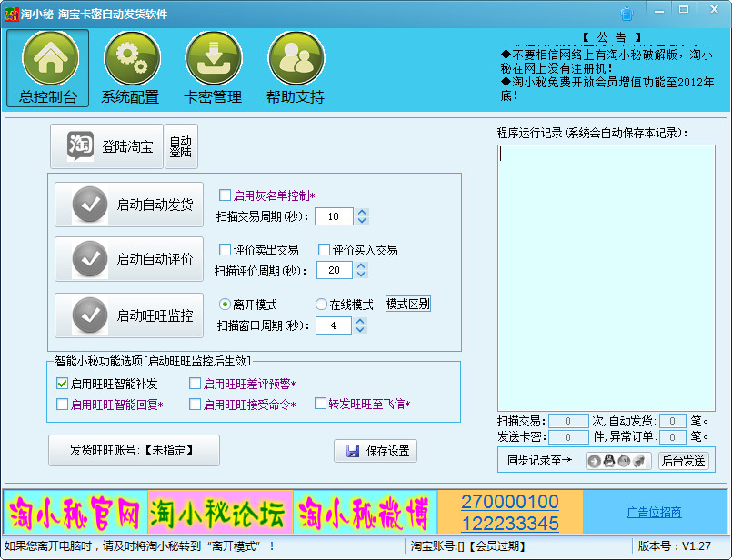This screenshot has height=560, width=732.
Task: Decrease 扫描交易周期 with down arrow
Action: pyautogui.click(x=362, y=220)
